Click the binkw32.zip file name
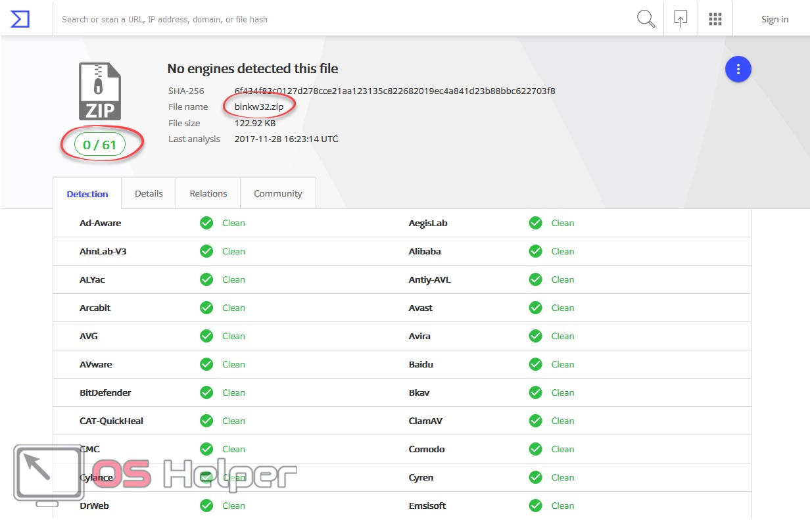This screenshot has height=520, width=812. coord(258,106)
